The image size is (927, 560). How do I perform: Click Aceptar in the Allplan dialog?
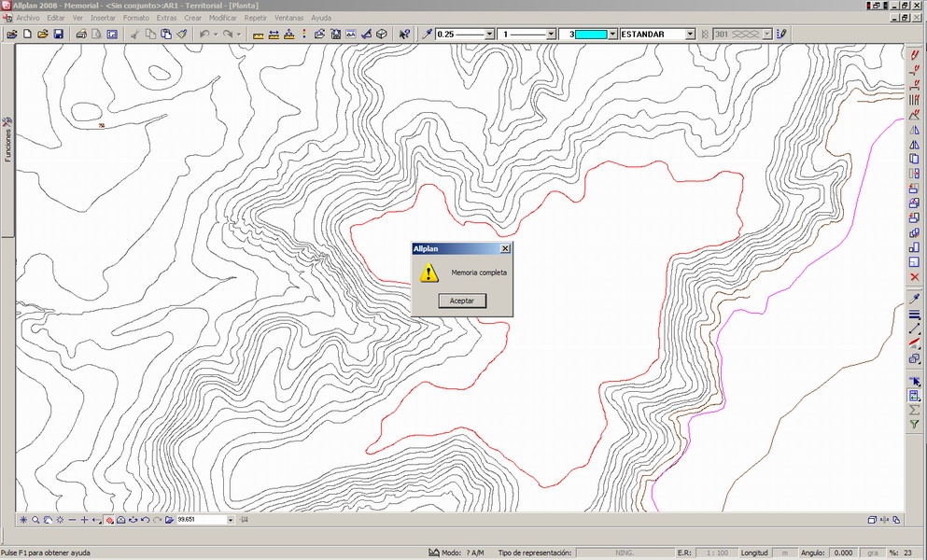click(x=462, y=301)
